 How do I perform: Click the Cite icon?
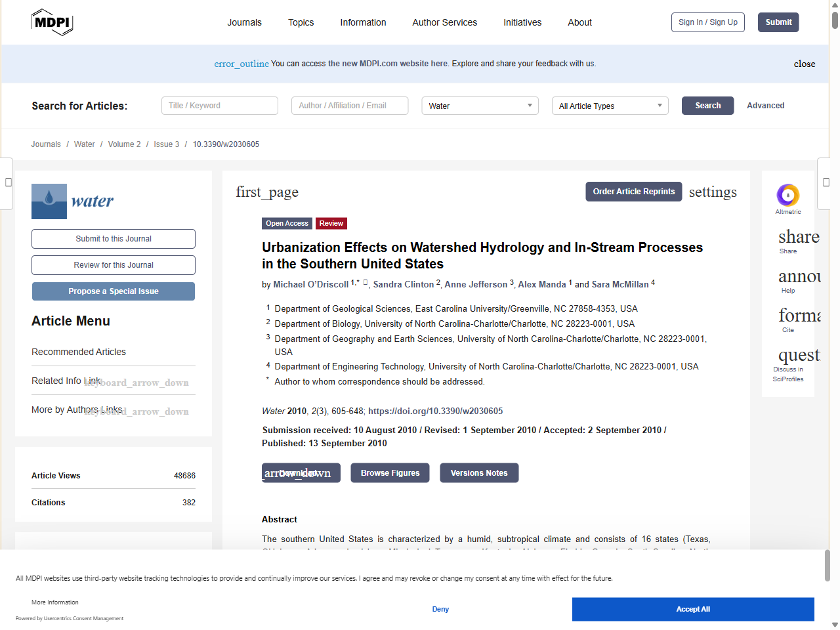797,316
